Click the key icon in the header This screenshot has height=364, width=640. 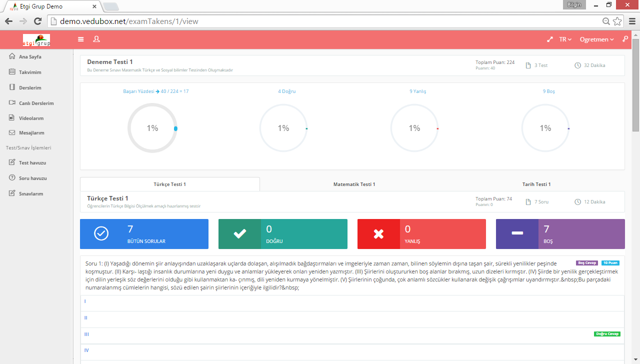(625, 39)
